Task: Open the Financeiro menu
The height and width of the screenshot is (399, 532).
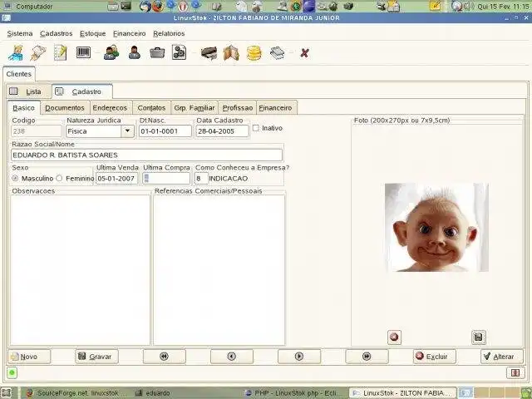Action: [x=130, y=33]
